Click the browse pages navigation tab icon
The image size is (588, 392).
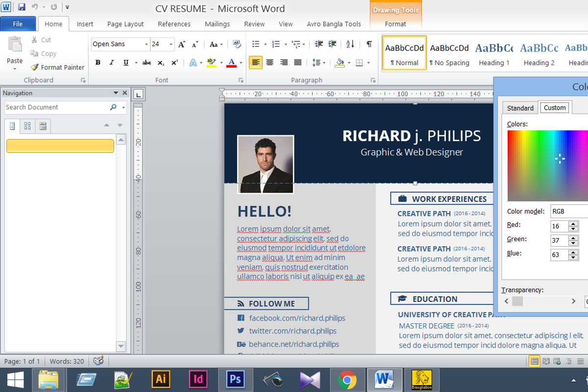pos(27,126)
